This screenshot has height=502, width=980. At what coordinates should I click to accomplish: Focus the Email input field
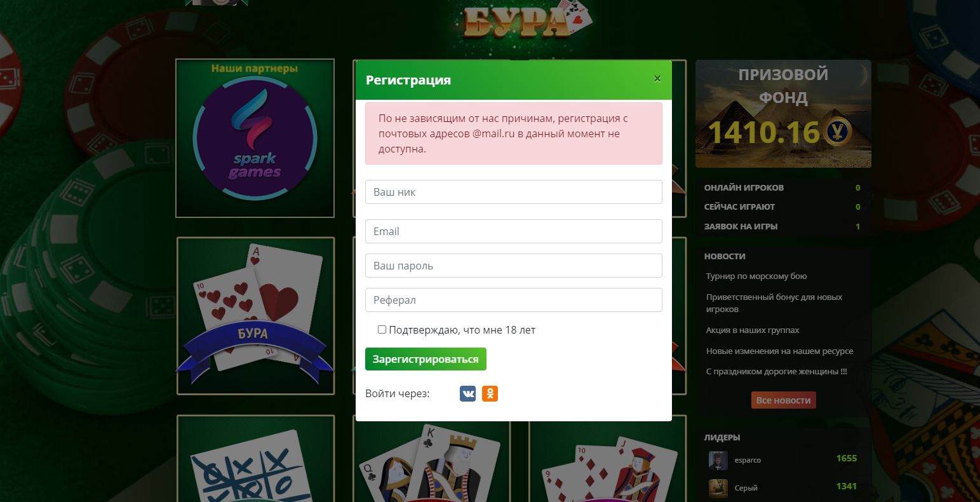pos(513,231)
